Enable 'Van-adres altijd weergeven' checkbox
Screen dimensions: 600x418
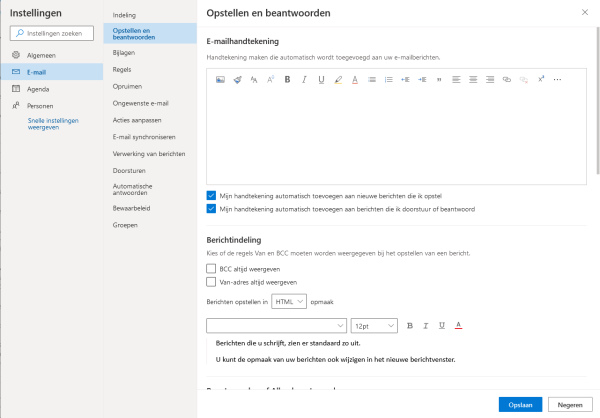click(211, 282)
